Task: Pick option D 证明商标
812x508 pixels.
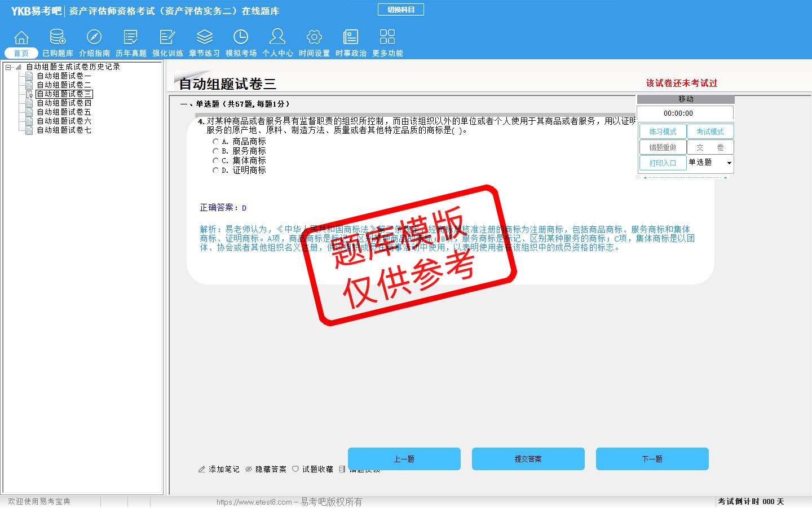Action: (215, 170)
